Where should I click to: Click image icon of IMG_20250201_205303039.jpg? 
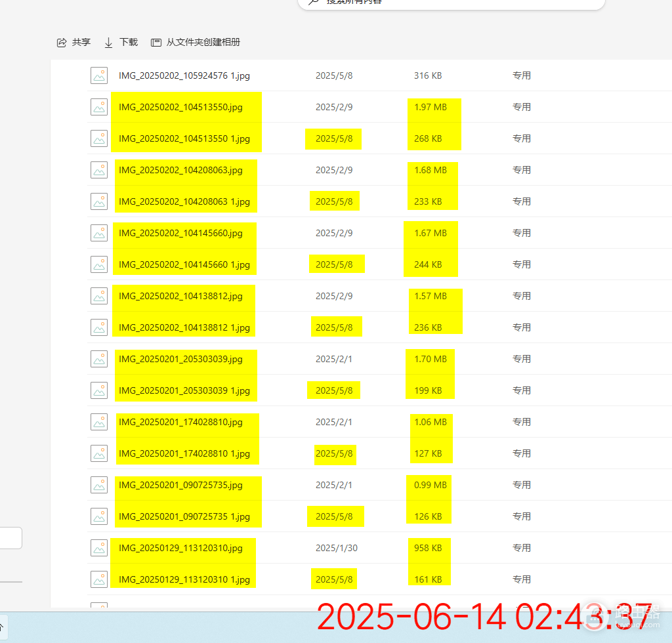point(99,359)
